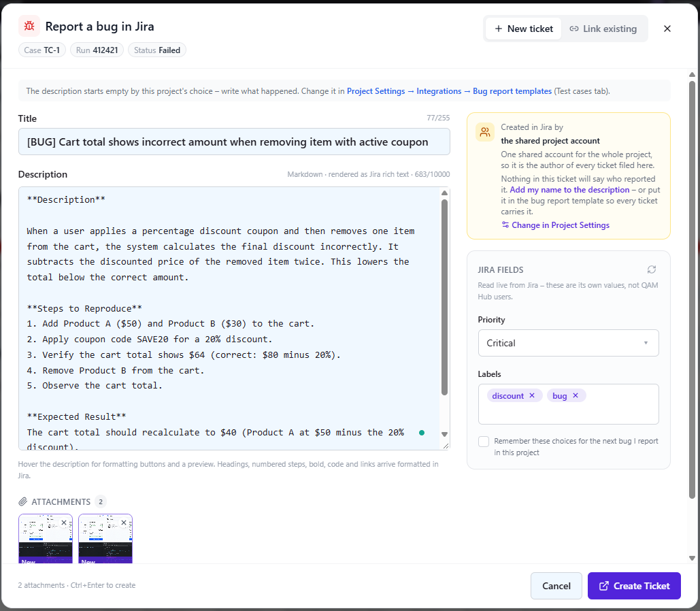700x611 pixels.
Task: Click the description resize handle corner
Action: tap(446, 446)
